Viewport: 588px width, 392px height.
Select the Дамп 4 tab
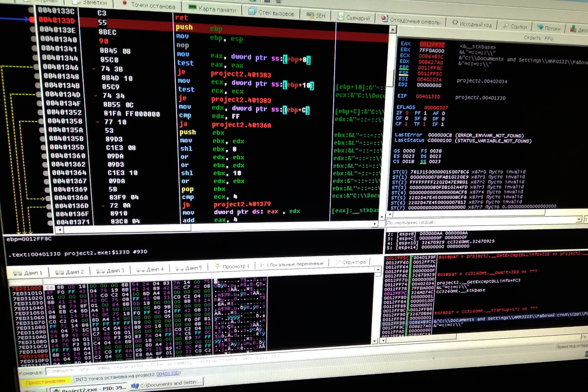[150, 269]
